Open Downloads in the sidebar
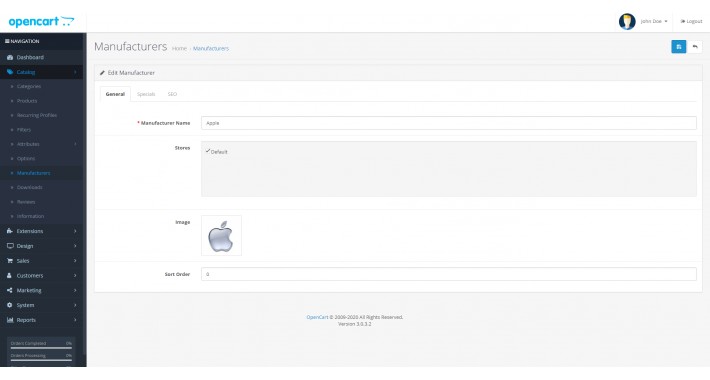This screenshot has height=380, width=710. [29, 188]
